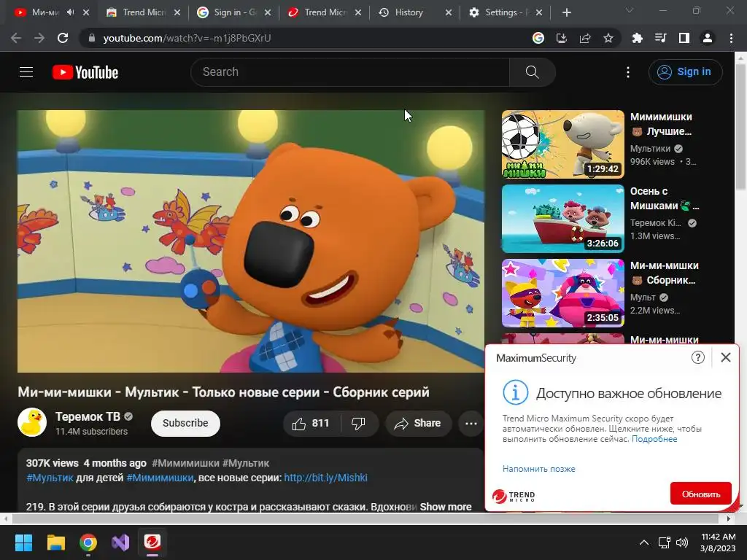Open Chrome extensions puzzle icon
The height and width of the screenshot is (560, 747).
point(637,38)
